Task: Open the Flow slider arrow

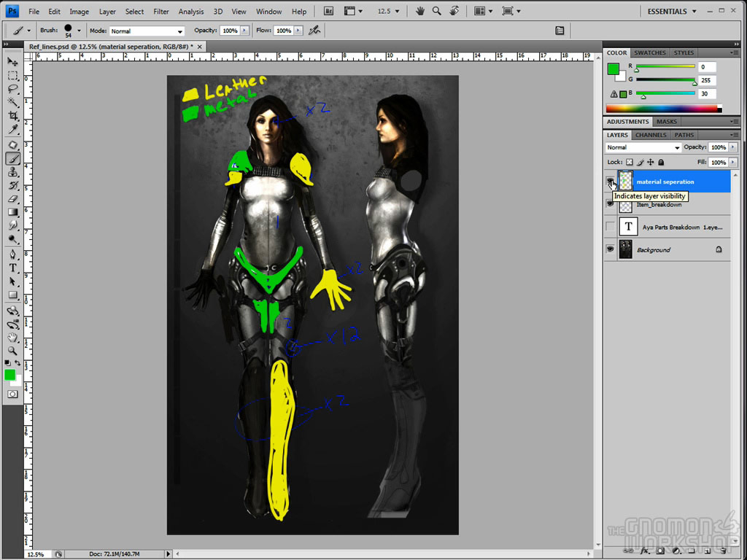Action: pos(298,31)
